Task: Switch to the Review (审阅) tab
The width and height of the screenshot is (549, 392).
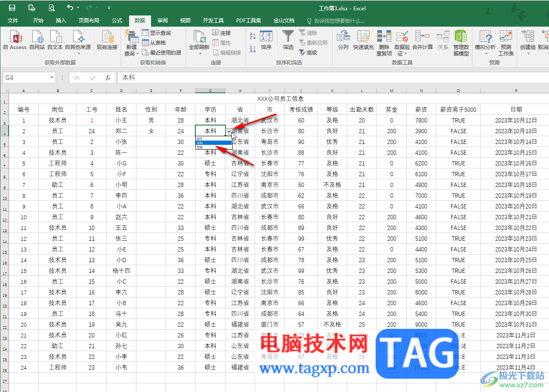Action: pyautogui.click(x=163, y=20)
